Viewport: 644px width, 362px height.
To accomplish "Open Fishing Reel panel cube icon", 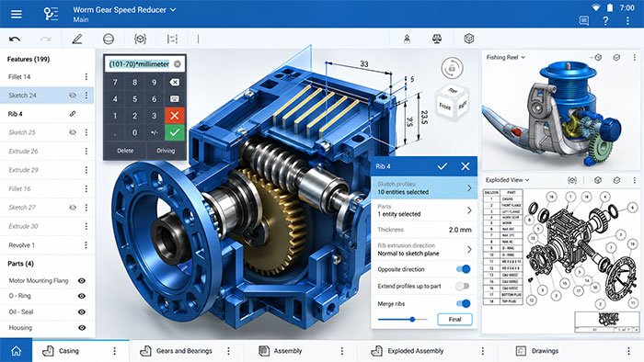I will tap(598, 57).
